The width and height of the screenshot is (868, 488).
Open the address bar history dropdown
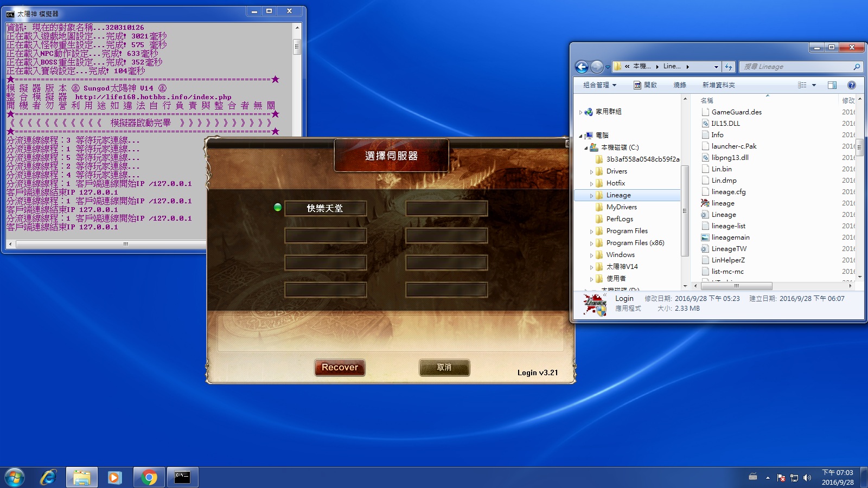pos(716,67)
